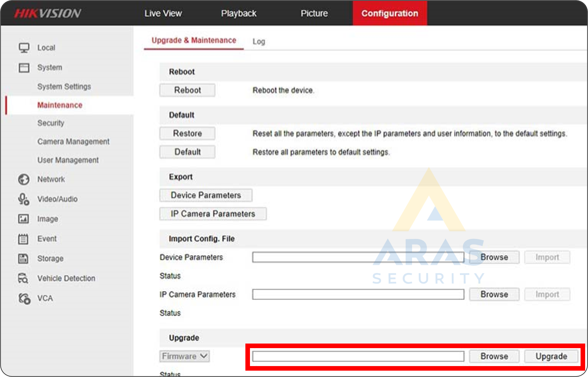Open User Management in sidebar
Viewport: 588px width, 377px height.
68,160
